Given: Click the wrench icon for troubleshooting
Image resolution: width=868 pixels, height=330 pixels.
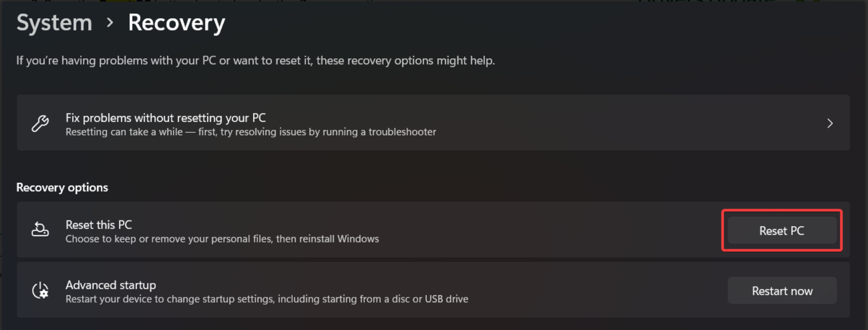Looking at the screenshot, I should [40, 124].
